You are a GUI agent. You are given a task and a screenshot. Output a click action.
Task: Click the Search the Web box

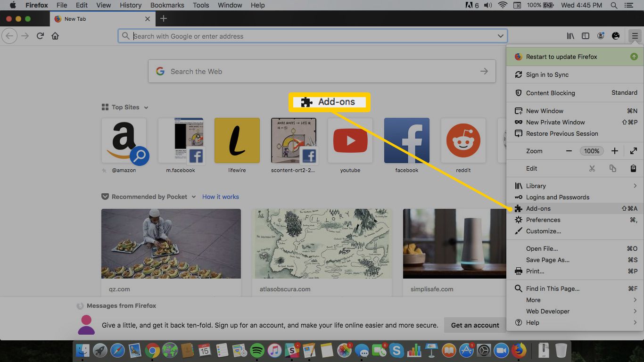point(322,71)
